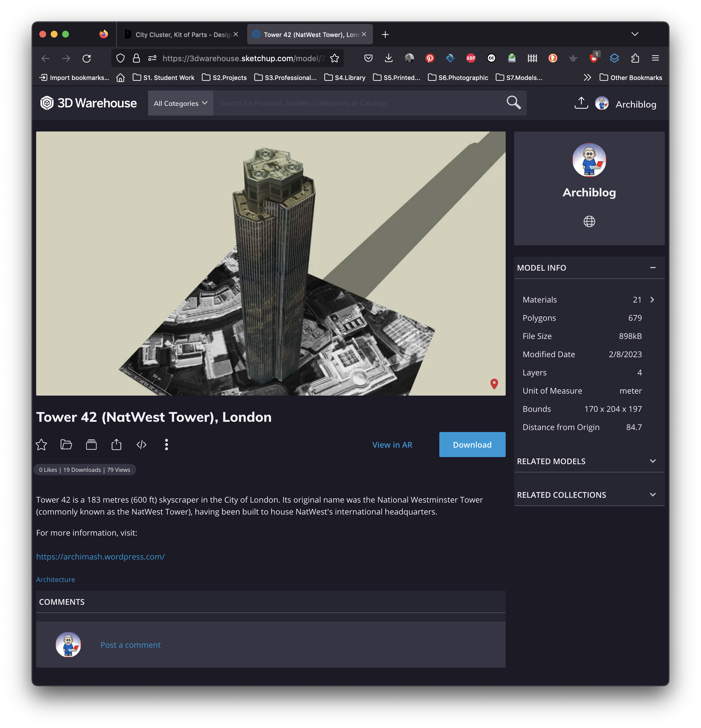Click the site permissions icon in address bar
The image size is (701, 728).
(152, 58)
